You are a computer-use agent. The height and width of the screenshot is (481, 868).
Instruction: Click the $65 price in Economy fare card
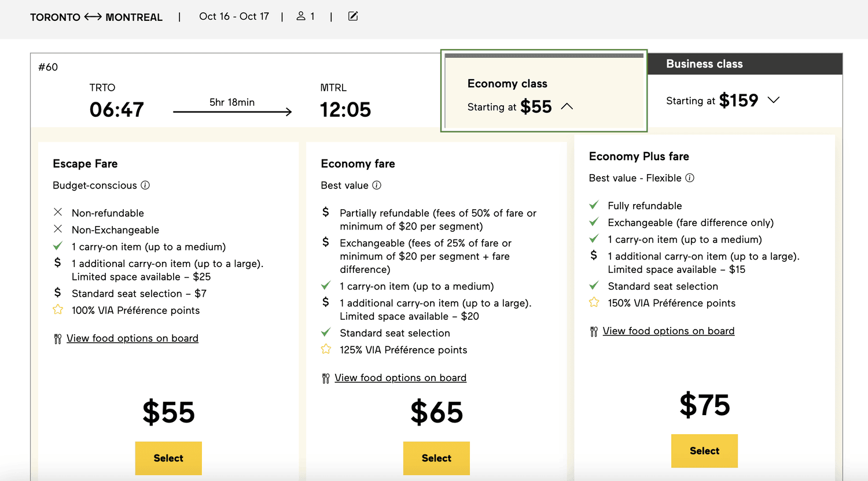[x=436, y=412]
